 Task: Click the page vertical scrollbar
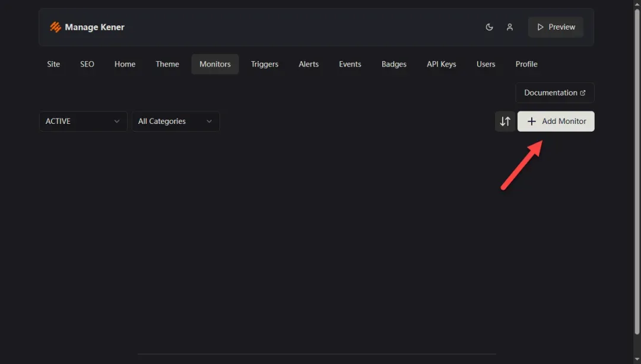click(x=637, y=171)
